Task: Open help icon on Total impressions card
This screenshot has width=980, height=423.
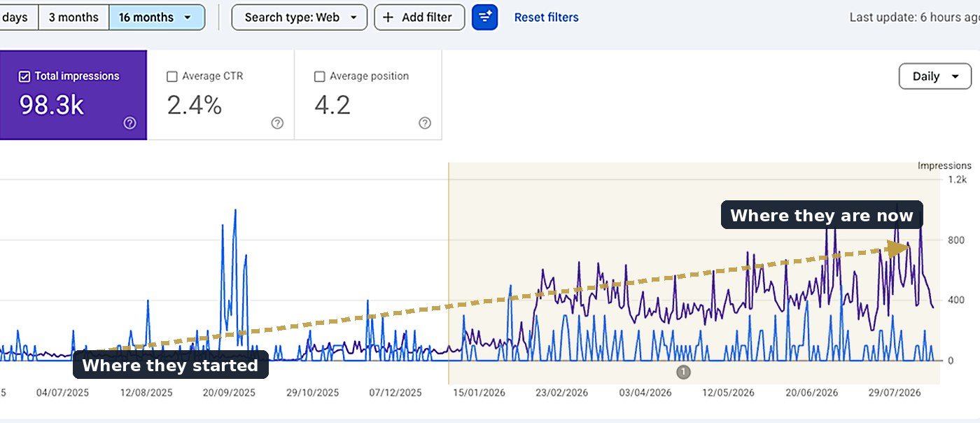Action: [130, 123]
